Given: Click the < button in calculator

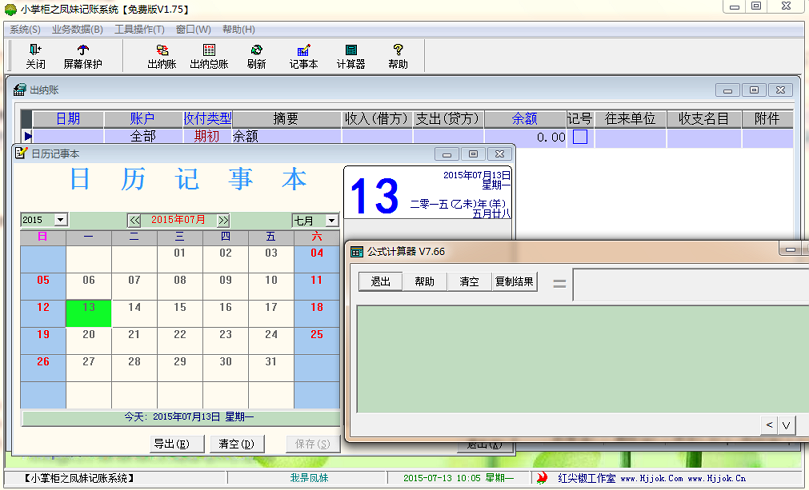Looking at the screenshot, I should 769,425.
